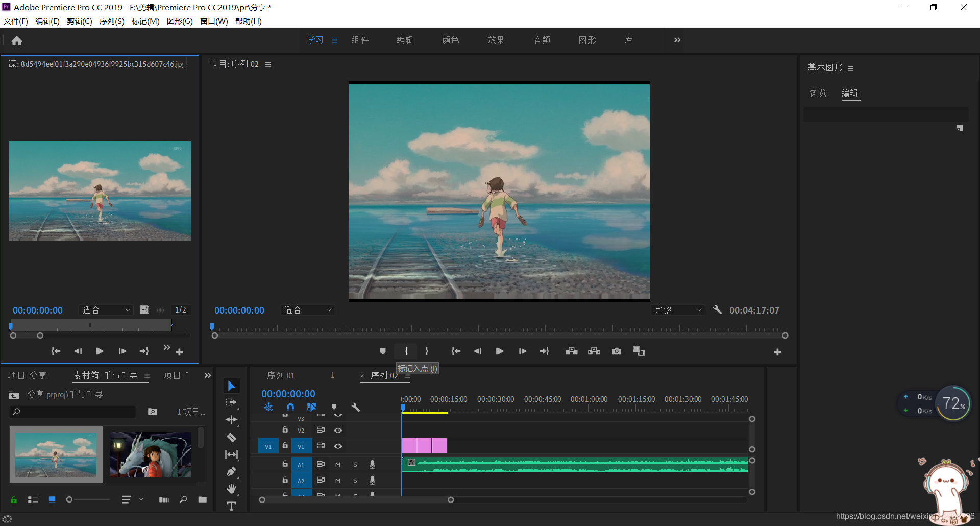
Task: Switch to the 浏览 tab in Essential Graphics
Action: click(818, 93)
